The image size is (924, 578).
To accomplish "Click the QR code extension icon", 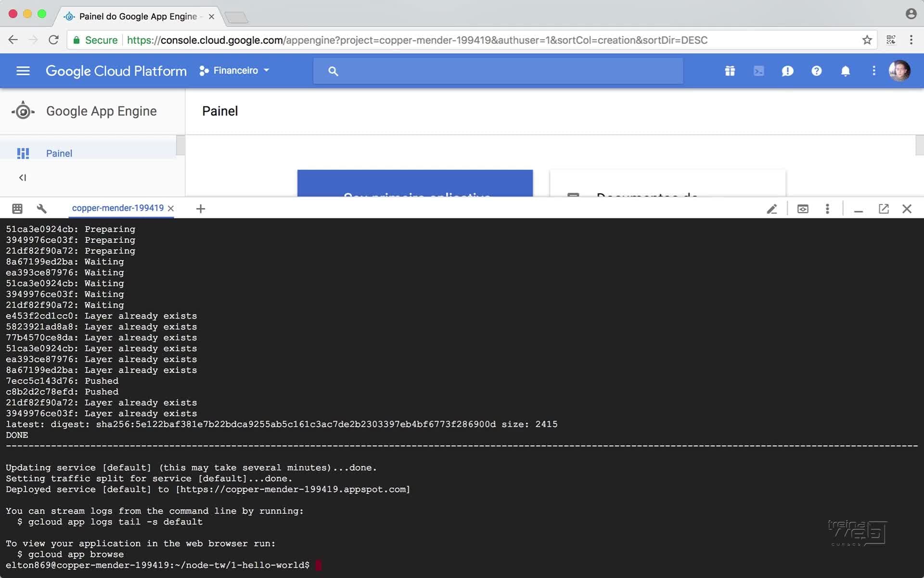I will (x=891, y=40).
